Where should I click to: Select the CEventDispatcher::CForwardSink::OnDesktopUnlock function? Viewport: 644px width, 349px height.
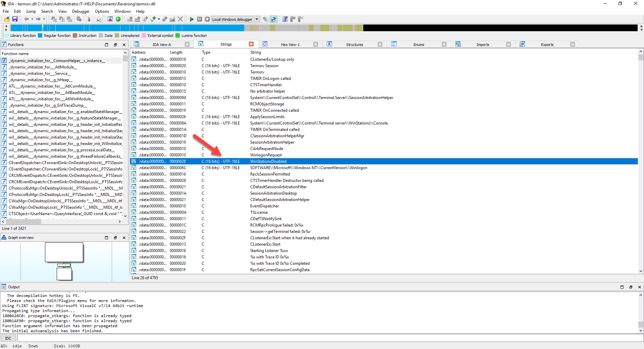(65, 163)
